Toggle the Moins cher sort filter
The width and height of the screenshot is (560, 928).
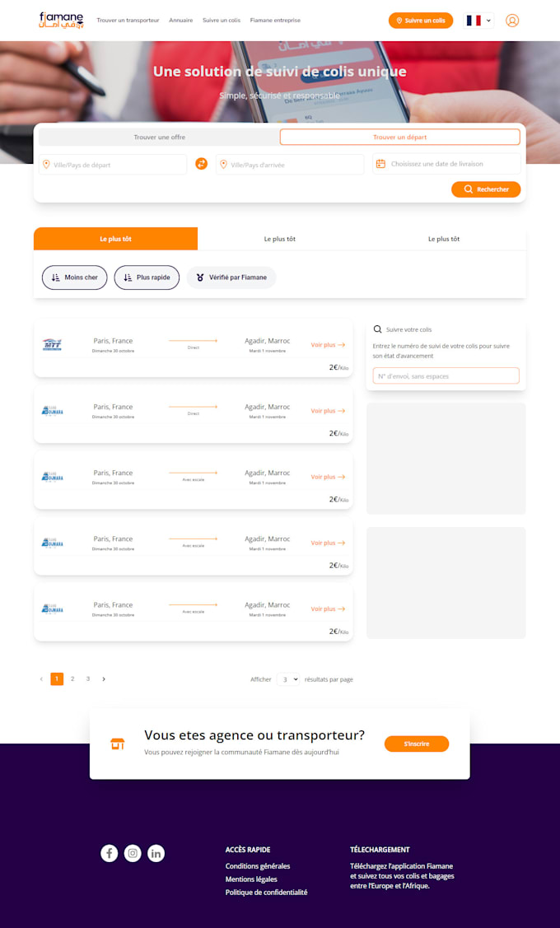point(75,277)
